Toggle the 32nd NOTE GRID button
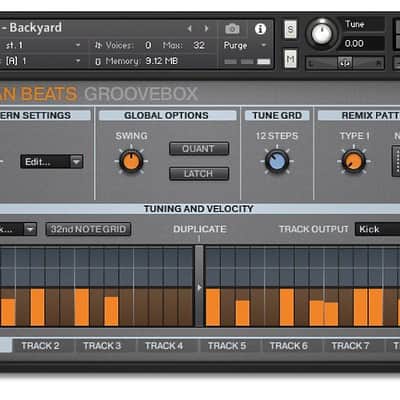Viewport: 400px width, 400px height. (88, 229)
